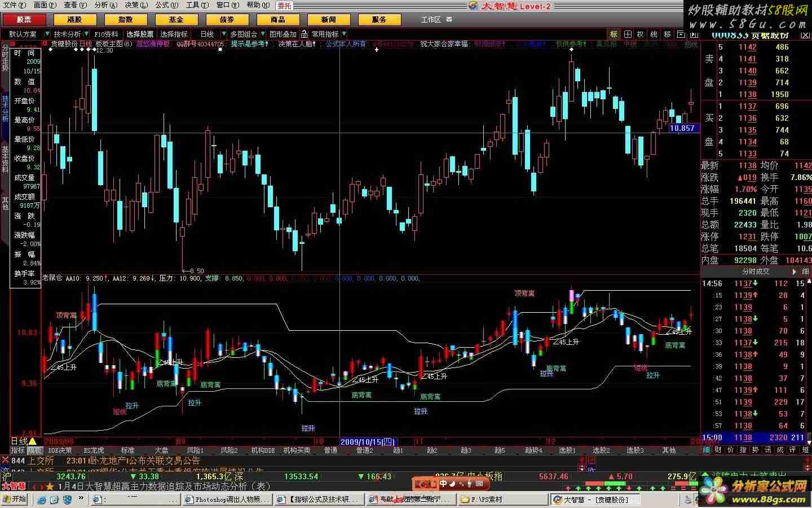812x508 pixels.
Task: Click the arrow icon right of 分时成交
Action: click(795, 271)
